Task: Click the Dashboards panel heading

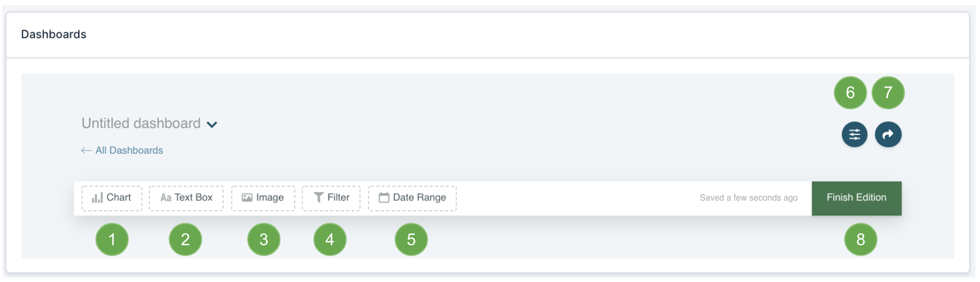Action: pos(54,34)
